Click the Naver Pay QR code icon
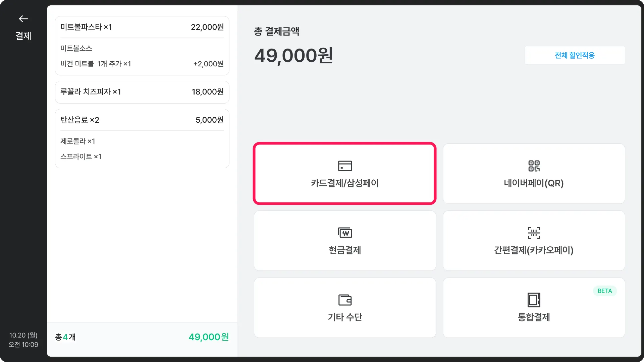 (x=534, y=166)
